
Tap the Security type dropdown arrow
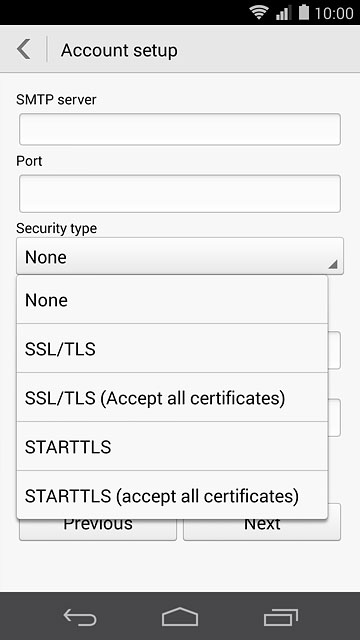pos(333,265)
